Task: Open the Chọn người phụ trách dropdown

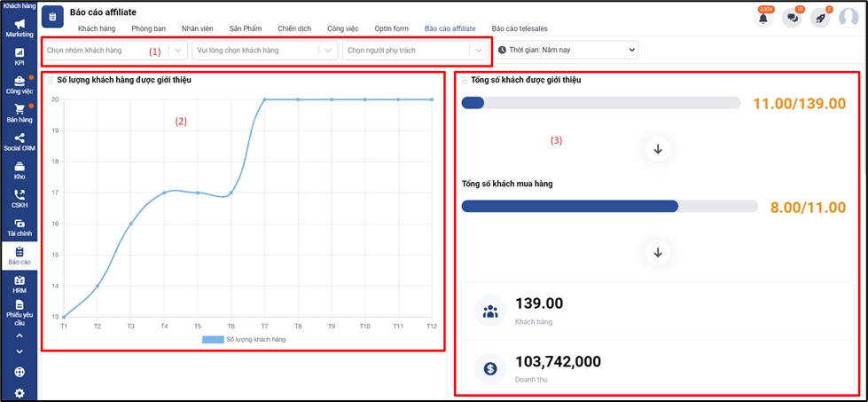Action: point(415,51)
